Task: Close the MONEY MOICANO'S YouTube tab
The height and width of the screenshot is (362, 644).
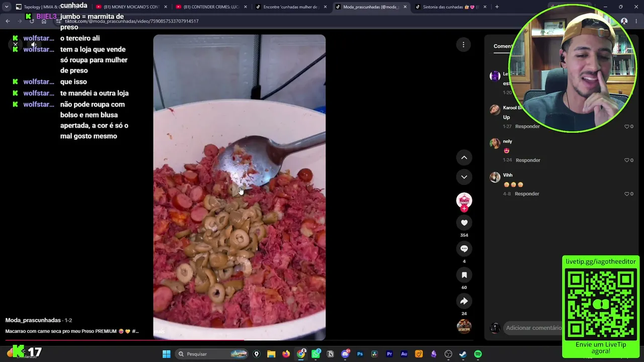Action: 165,7
